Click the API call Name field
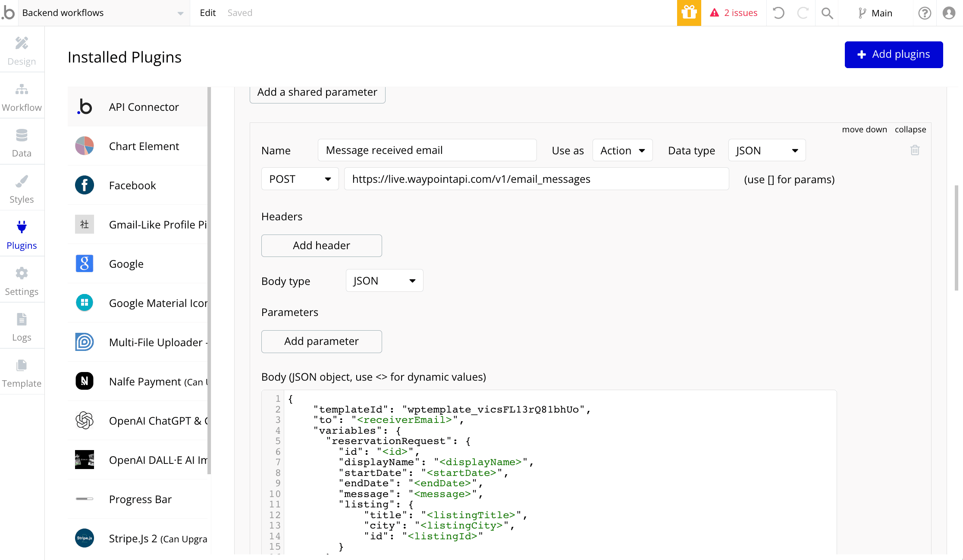Image resolution: width=963 pixels, height=560 pixels. (427, 150)
